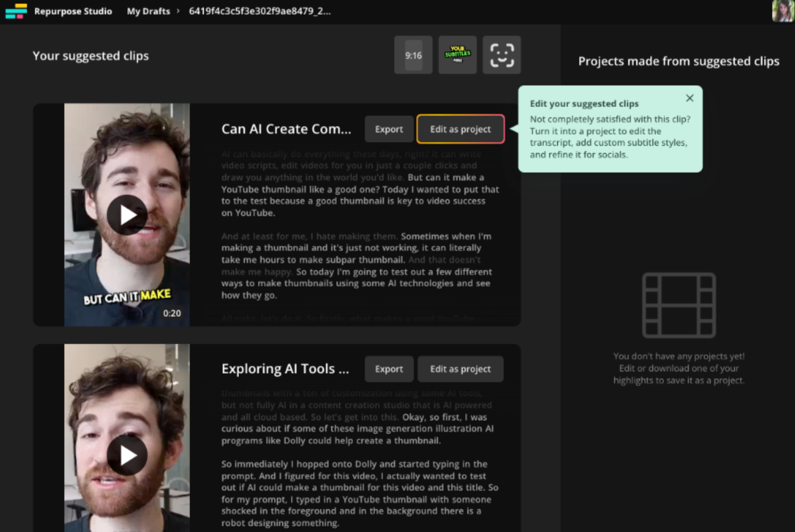Select the 'Exploring AI Tools ...' clip title
The width and height of the screenshot is (795, 532).
coord(285,369)
